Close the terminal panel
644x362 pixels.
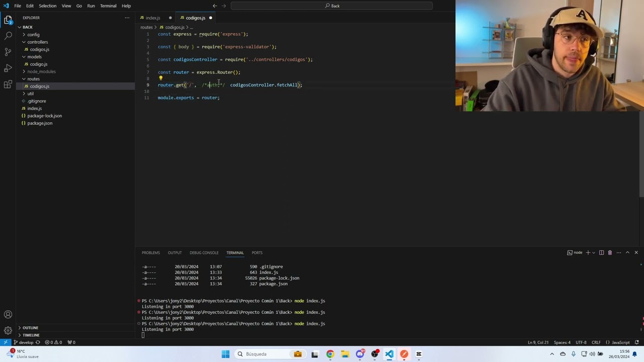click(636, 252)
